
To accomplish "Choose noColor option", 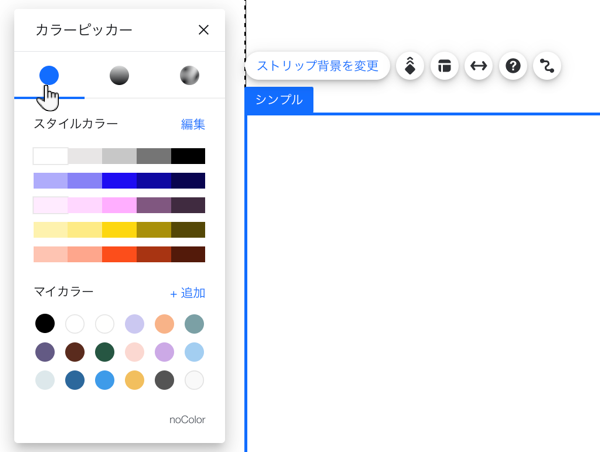I will [188, 419].
